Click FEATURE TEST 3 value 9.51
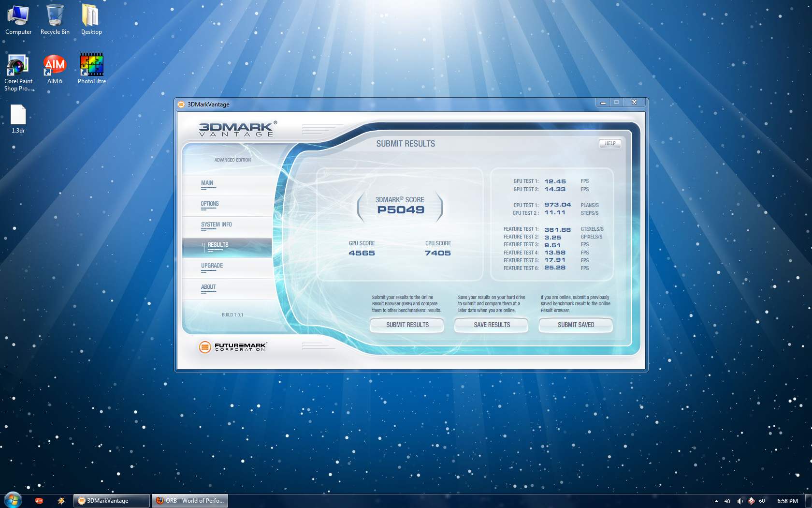The image size is (812, 508). [553, 245]
